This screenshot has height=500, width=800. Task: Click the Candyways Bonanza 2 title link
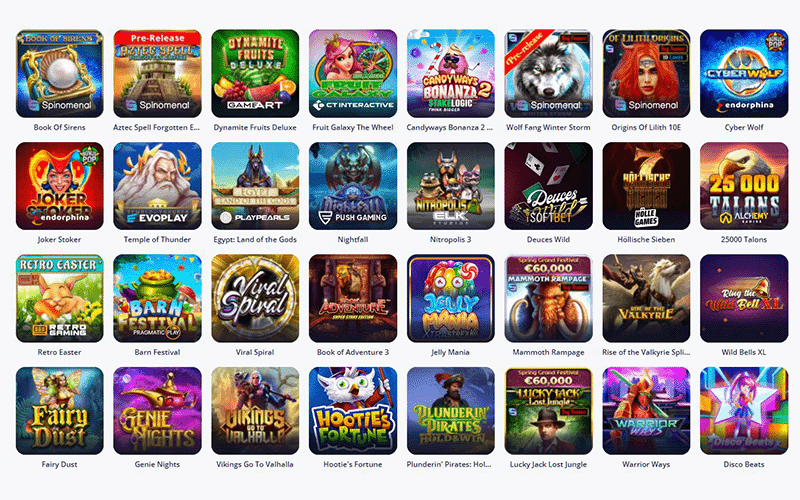tap(449, 128)
